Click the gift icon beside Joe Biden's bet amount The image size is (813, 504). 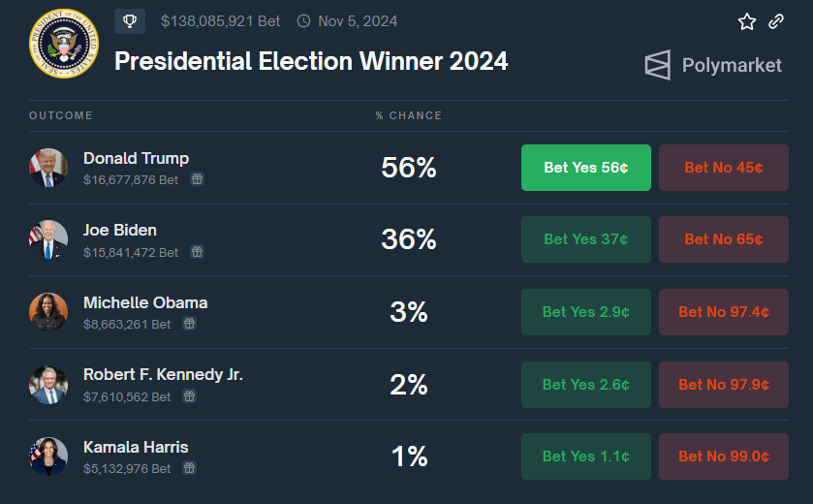(197, 252)
